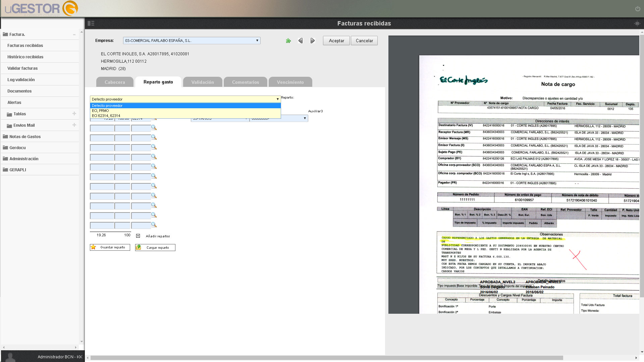Image resolution: width=644 pixels, height=362 pixels.
Task: Click account field in last reparto row
Action: pos(141,225)
